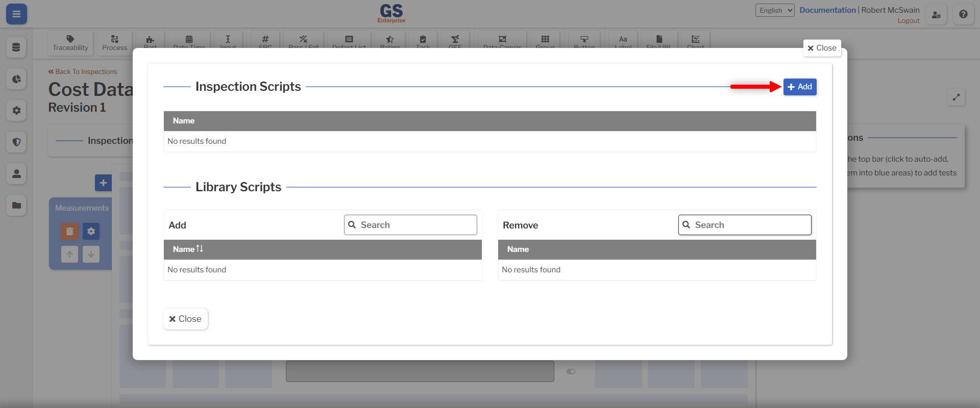Focus the Remove library scripts search field

click(745, 225)
